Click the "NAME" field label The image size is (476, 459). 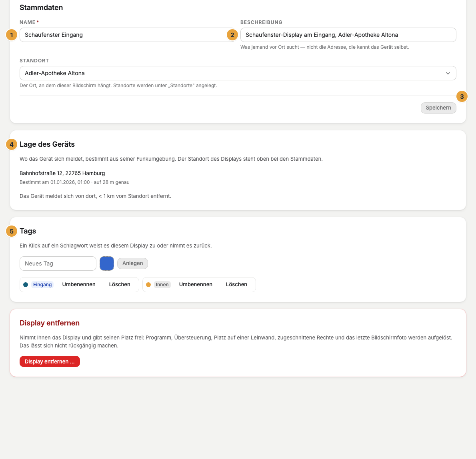pyautogui.click(x=28, y=22)
